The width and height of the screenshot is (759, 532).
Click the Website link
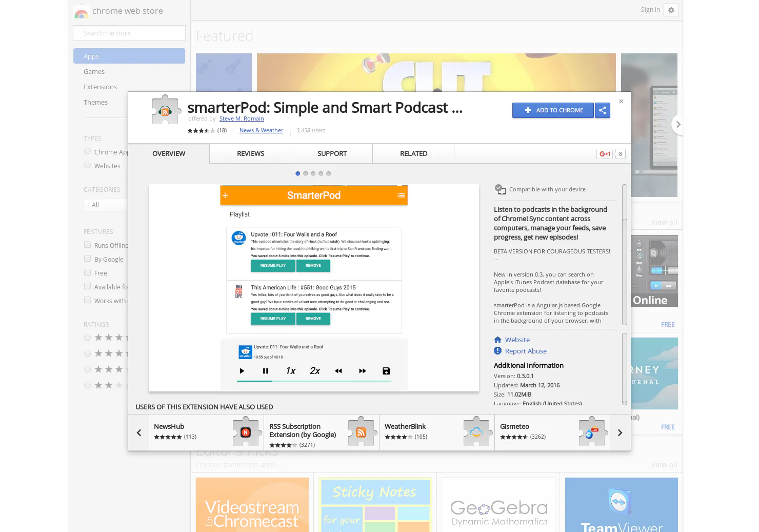click(x=517, y=340)
